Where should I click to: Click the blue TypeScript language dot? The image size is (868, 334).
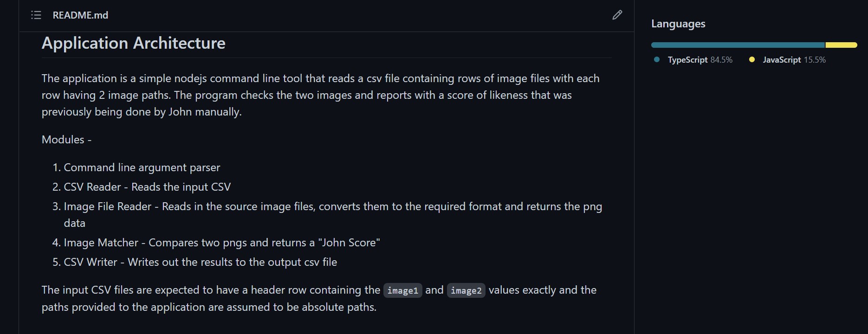coord(657,60)
